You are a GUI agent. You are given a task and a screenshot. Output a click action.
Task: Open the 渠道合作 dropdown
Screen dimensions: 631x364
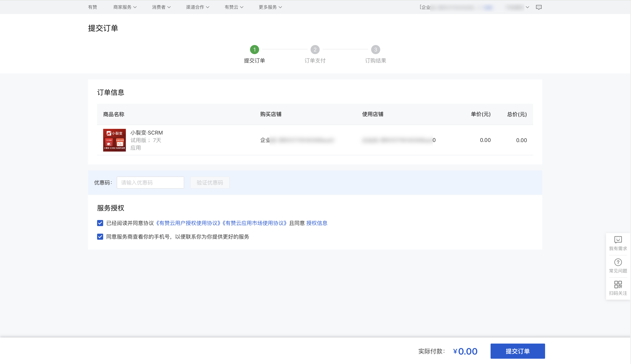coord(197,7)
